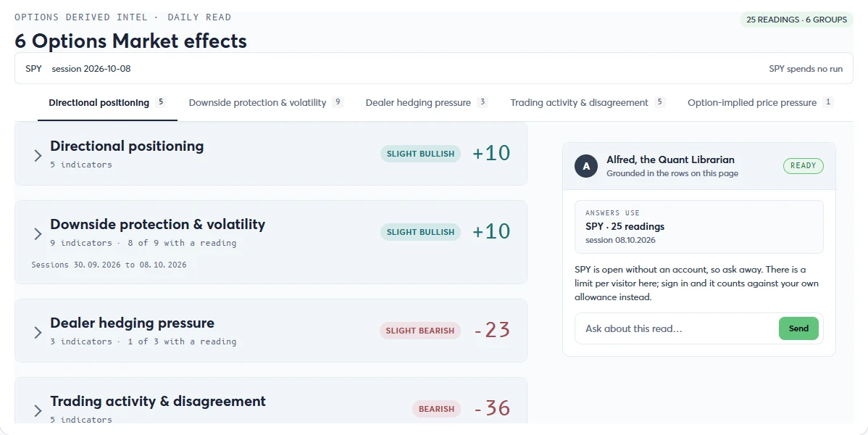Click 'session 08.10.2026' in answers box

pos(620,240)
